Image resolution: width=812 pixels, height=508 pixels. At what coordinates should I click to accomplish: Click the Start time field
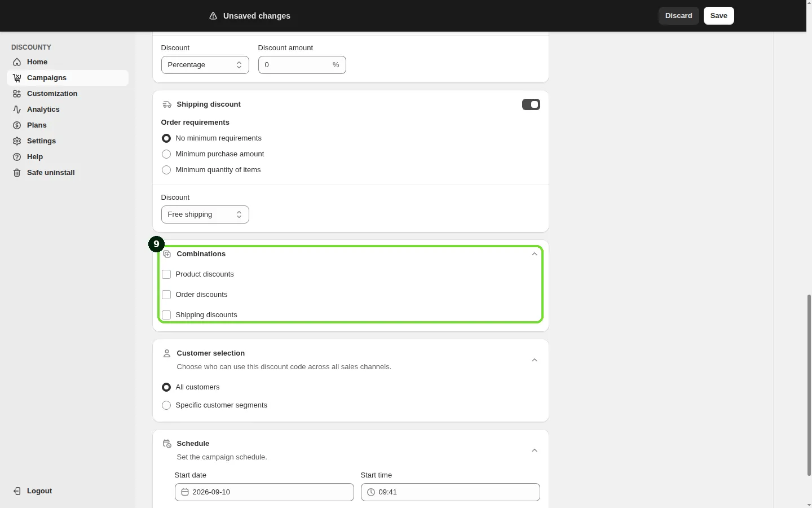[451, 492]
